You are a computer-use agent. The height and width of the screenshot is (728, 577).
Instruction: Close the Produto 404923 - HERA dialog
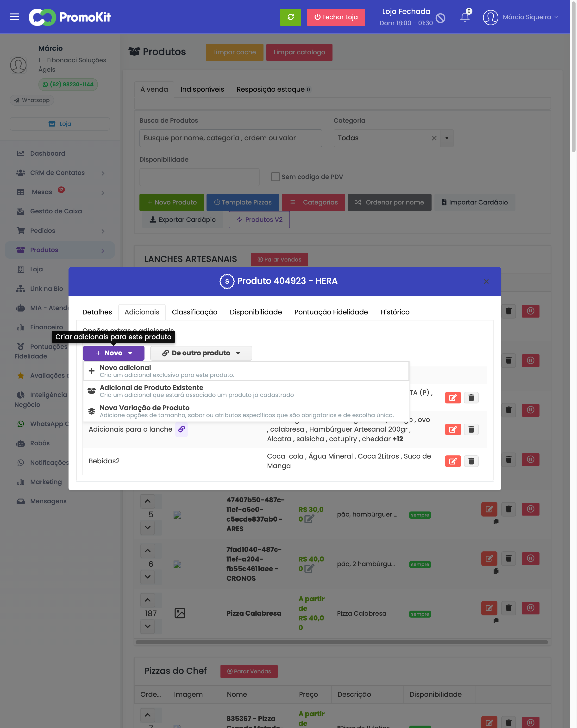[486, 281]
